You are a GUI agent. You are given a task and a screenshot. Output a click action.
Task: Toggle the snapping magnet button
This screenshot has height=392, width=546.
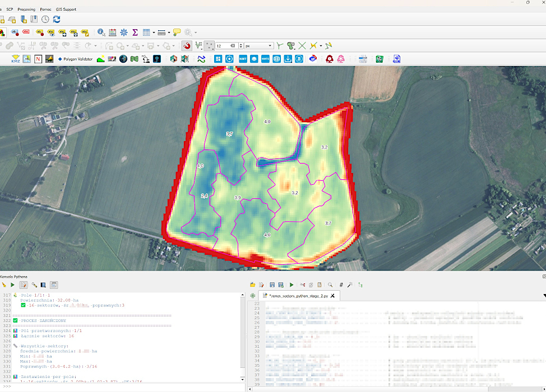coord(187,45)
